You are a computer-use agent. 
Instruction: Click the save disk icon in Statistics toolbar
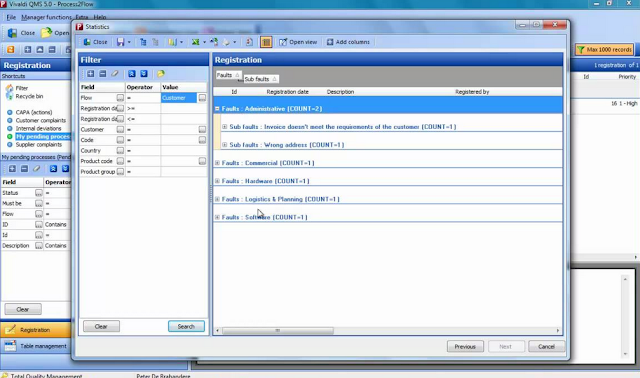[120, 42]
